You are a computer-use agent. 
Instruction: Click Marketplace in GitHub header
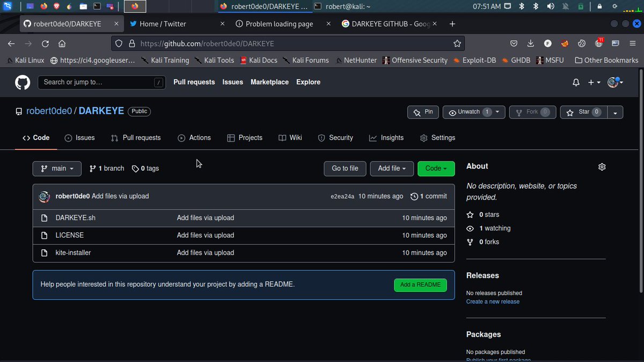(x=269, y=82)
